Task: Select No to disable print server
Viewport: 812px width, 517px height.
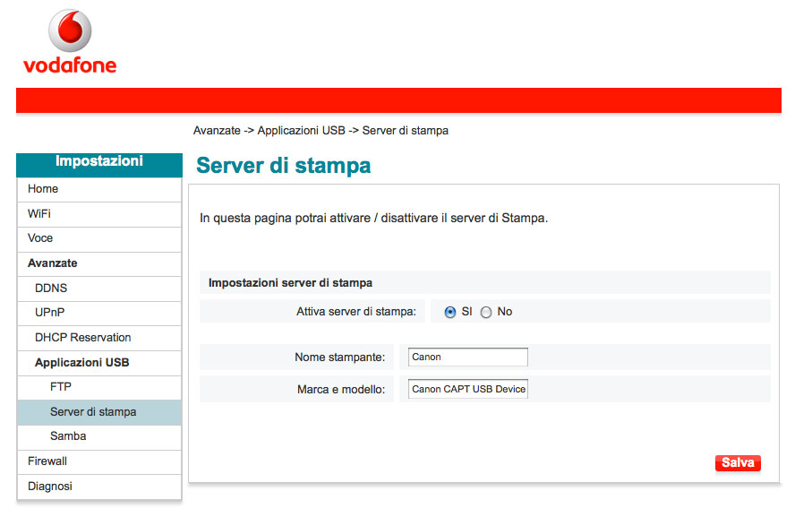Action: [x=486, y=313]
